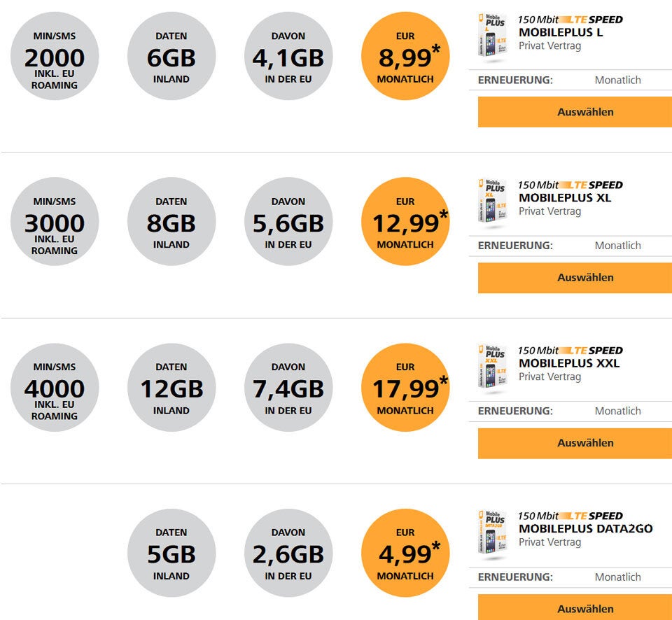Open the MOBILEPLUS XL title link
This screenshot has width=672, height=620.
tap(564, 197)
